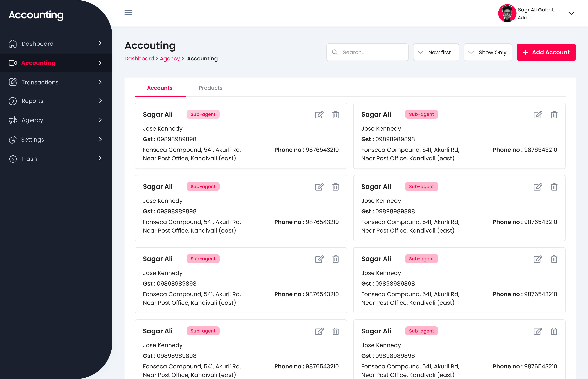Delete the top-right Sagar Ali account
The width and height of the screenshot is (588, 379).
554,115
